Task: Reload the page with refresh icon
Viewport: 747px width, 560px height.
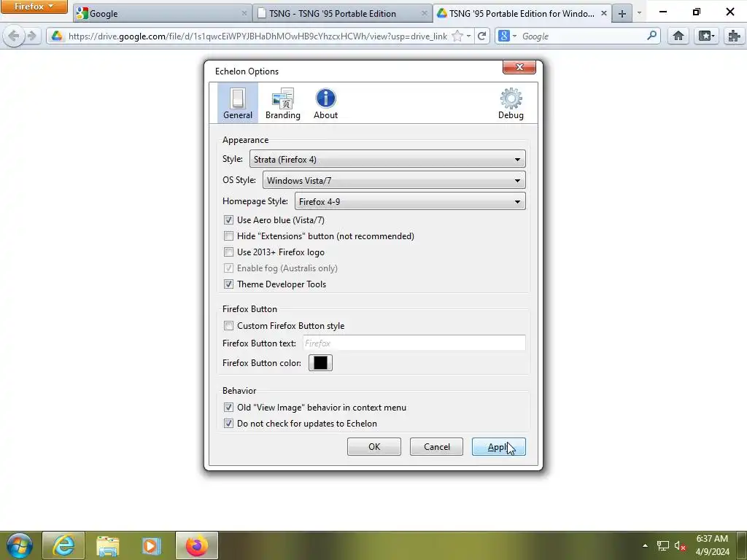Action: click(481, 36)
